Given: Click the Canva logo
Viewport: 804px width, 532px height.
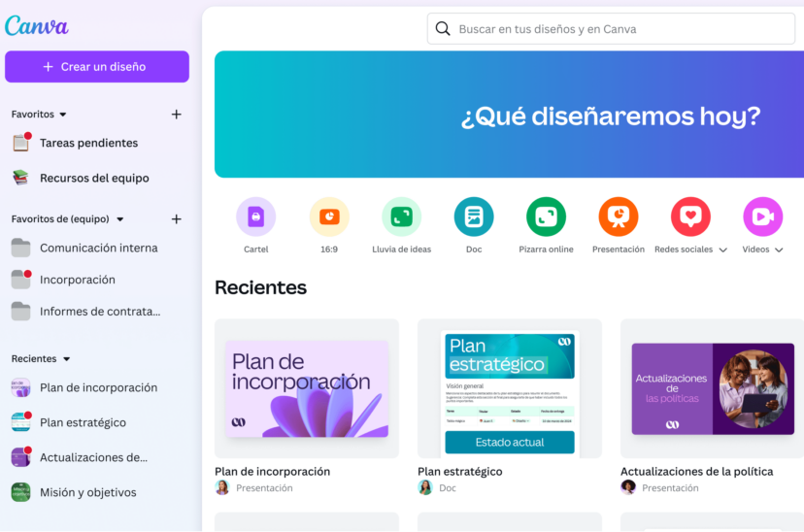Looking at the screenshot, I should [x=36, y=25].
